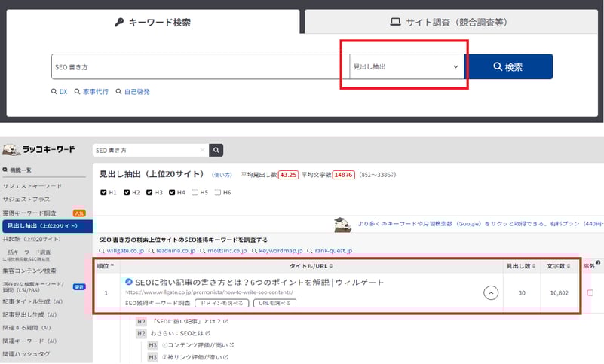
Task: Click the magnifier icon before meltsinc.co.jp
Action: coord(203,251)
